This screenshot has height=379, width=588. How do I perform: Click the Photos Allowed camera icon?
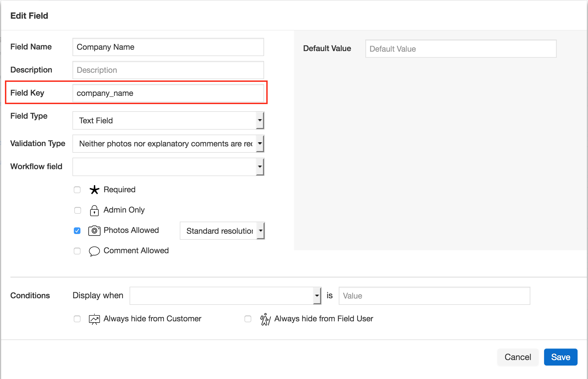[94, 231]
